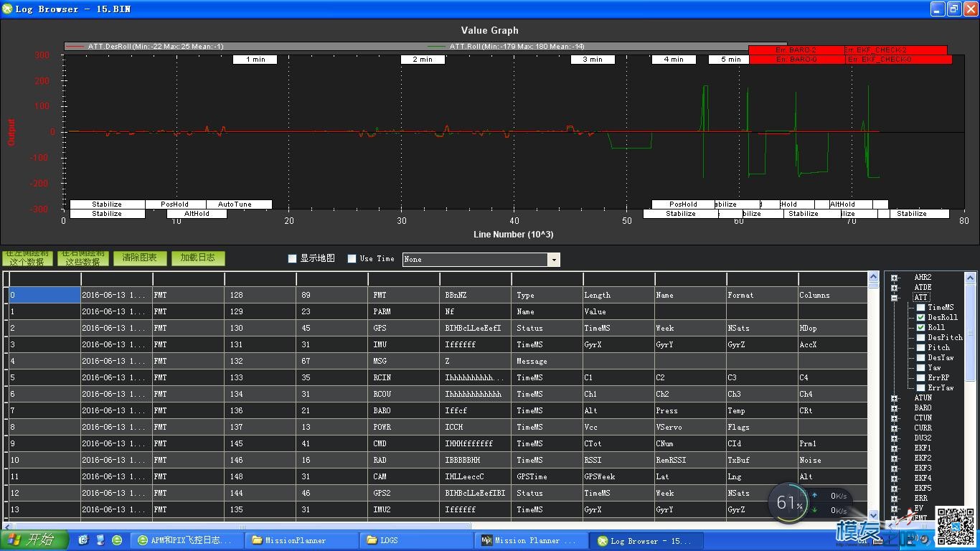Click the Windows 开始 start button

click(x=34, y=540)
